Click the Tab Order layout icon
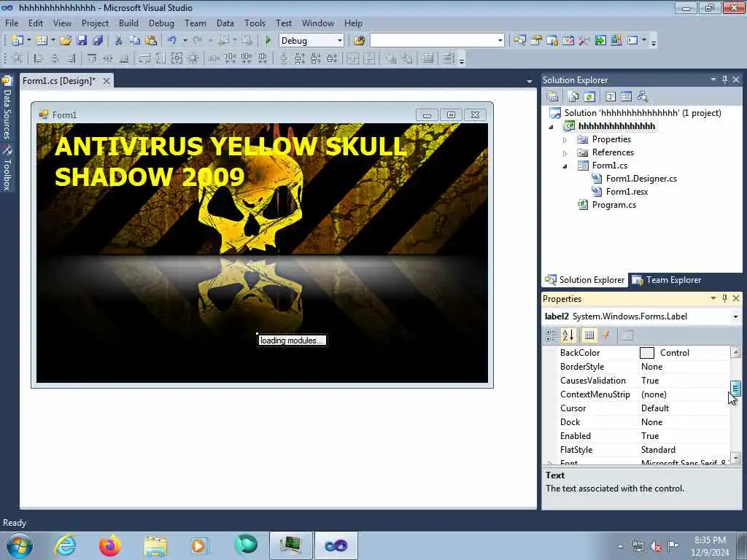747x560 pixels. 449,58
